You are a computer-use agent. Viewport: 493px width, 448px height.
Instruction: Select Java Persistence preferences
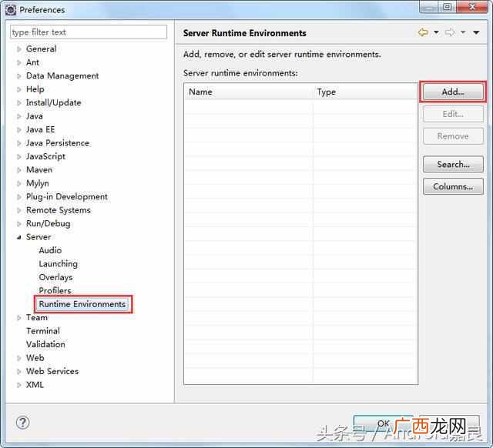[58, 143]
